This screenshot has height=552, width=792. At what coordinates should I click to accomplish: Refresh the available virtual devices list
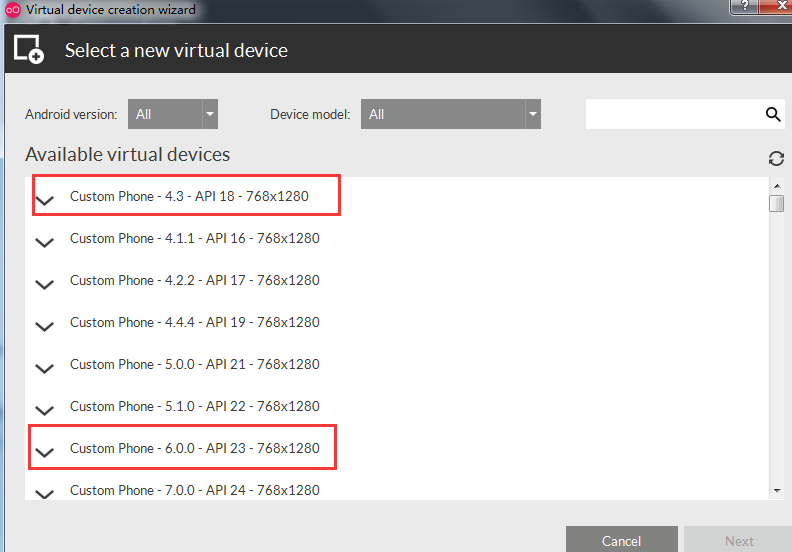click(776, 159)
